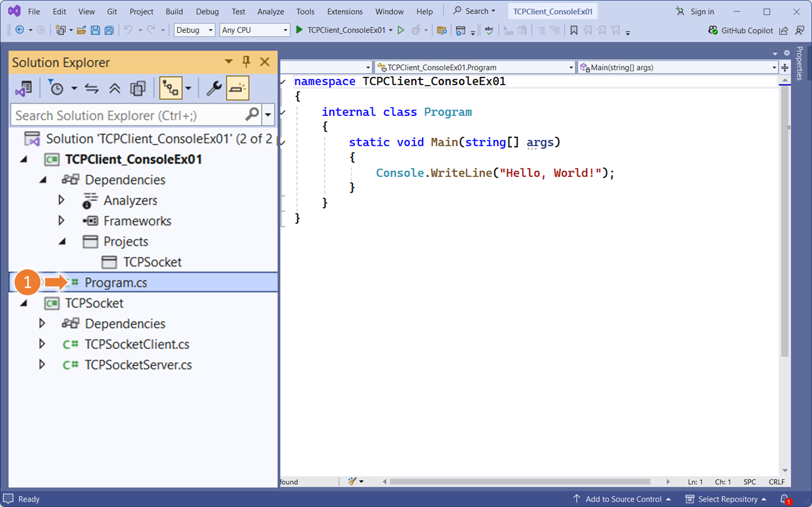The width and height of the screenshot is (812, 507).
Task: Click the CRLF line ending indicator
Action: tap(777, 482)
